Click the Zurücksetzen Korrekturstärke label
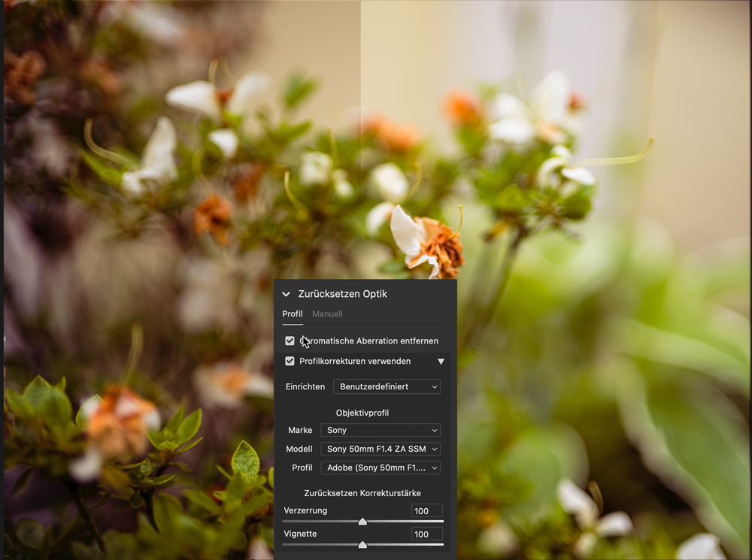 coord(362,493)
